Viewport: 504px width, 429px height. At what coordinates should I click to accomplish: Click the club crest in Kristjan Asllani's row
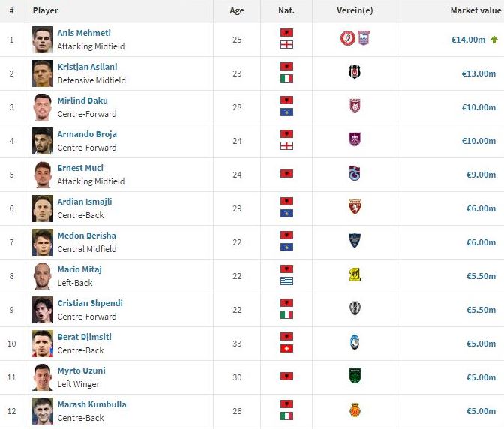(x=355, y=73)
